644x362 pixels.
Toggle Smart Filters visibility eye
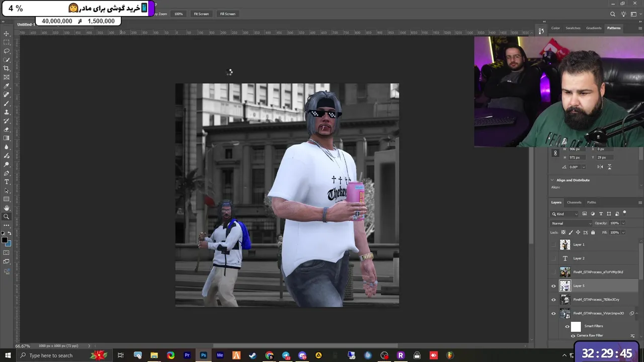point(568,326)
